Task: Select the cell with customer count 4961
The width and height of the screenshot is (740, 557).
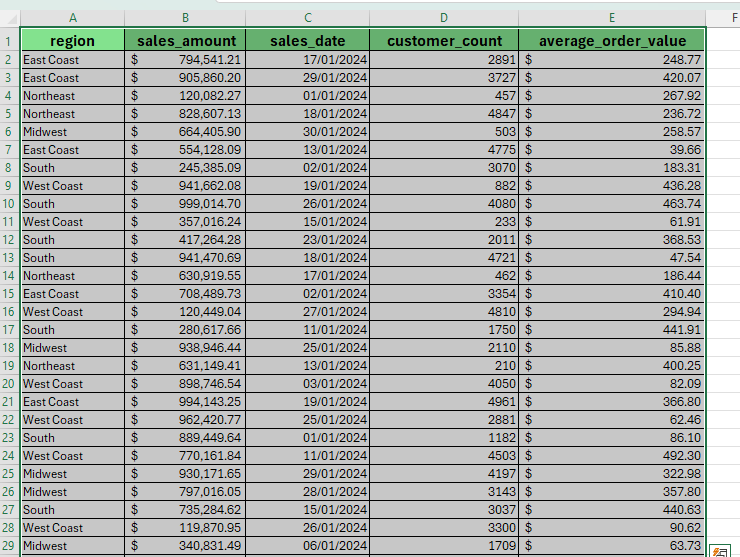Action: [444, 402]
